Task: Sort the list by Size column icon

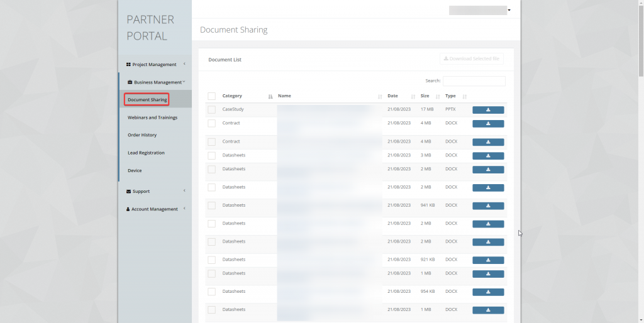Action: pyautogui.click(x=438, y=97)
